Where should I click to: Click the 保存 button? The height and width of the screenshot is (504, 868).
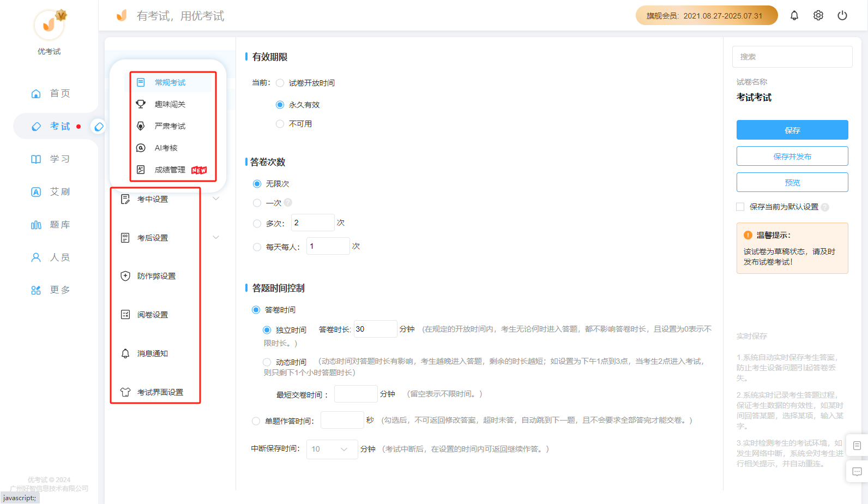point(792,130)
